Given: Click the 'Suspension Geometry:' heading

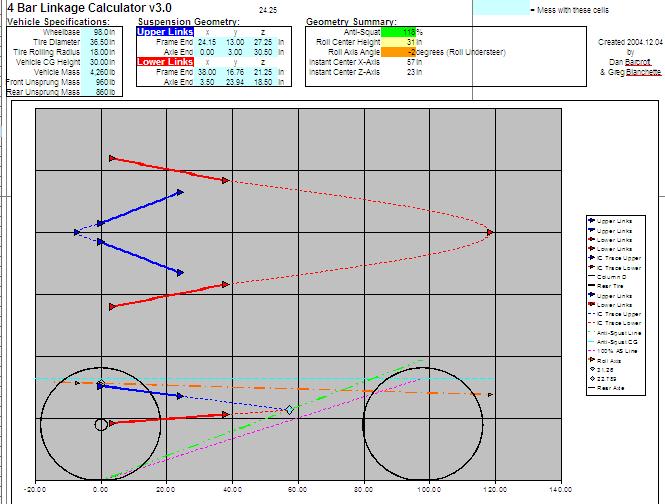Looking at the screenshot, I should click(188, 22).
